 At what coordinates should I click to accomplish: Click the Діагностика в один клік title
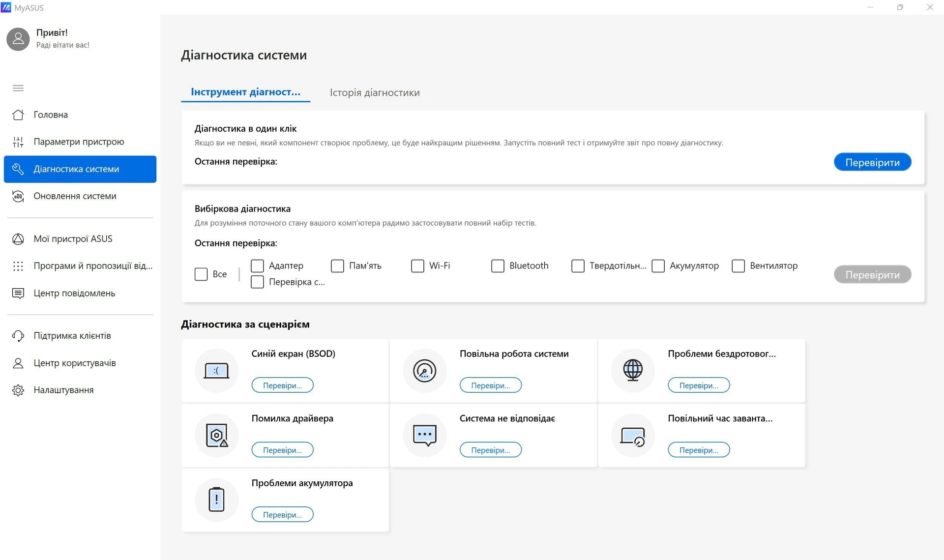[x=245, y=128]
